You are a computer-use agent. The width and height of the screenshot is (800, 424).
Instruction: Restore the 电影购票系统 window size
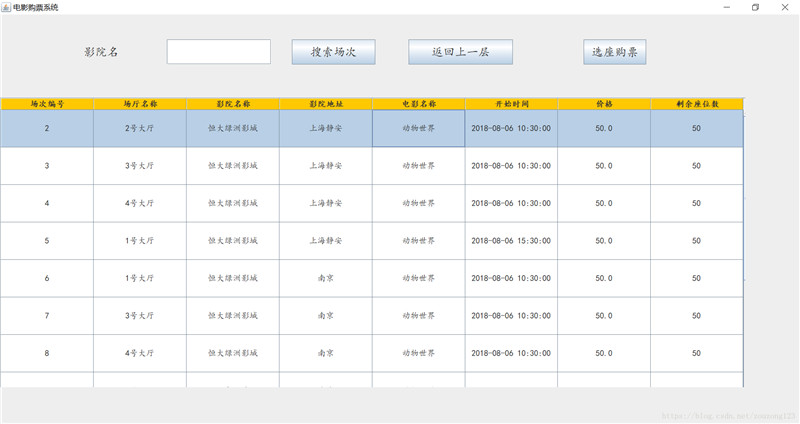point(756,7)
